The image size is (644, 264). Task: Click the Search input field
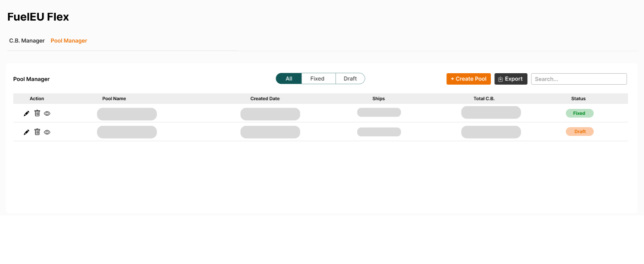click(579, 79)
